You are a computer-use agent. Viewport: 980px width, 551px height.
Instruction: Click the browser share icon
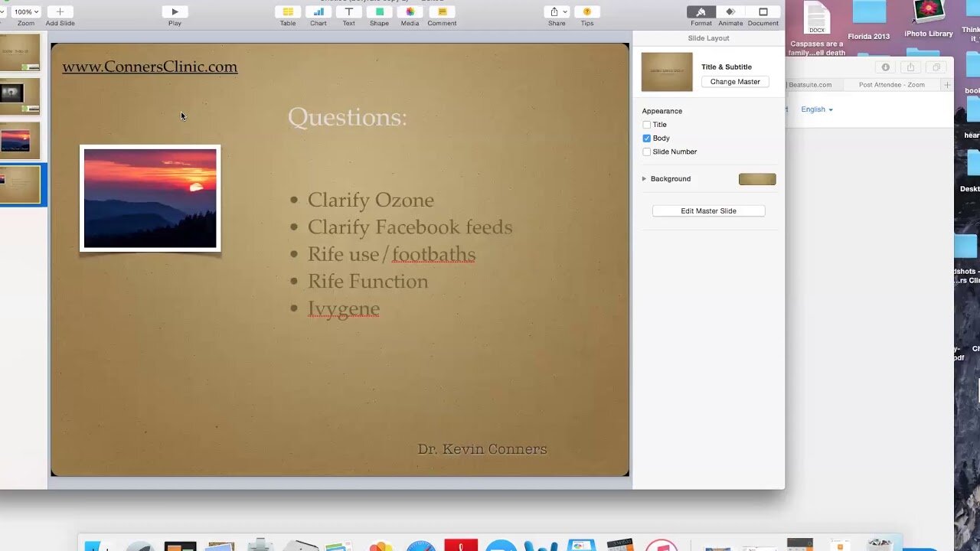pyautogui.click(x=910, y=67)
